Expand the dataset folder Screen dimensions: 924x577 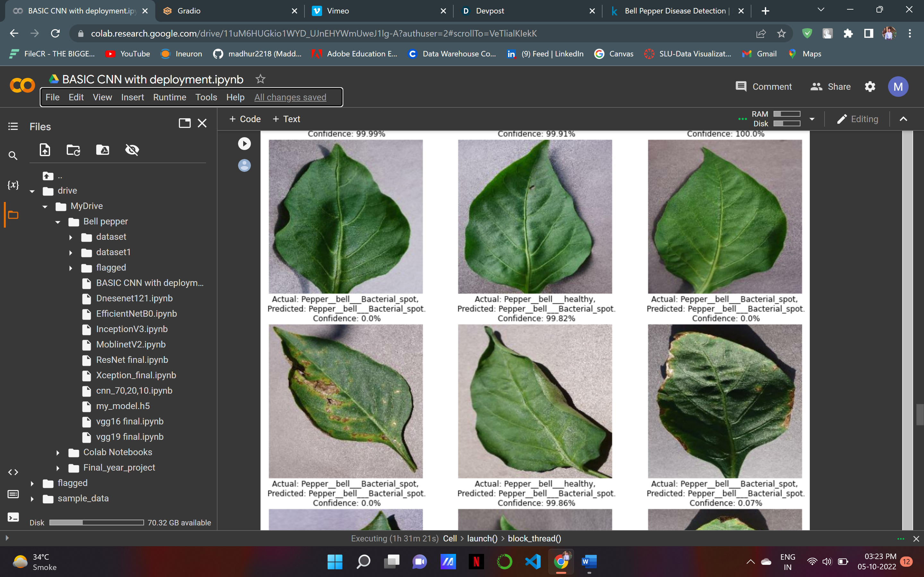pos(71,237)
